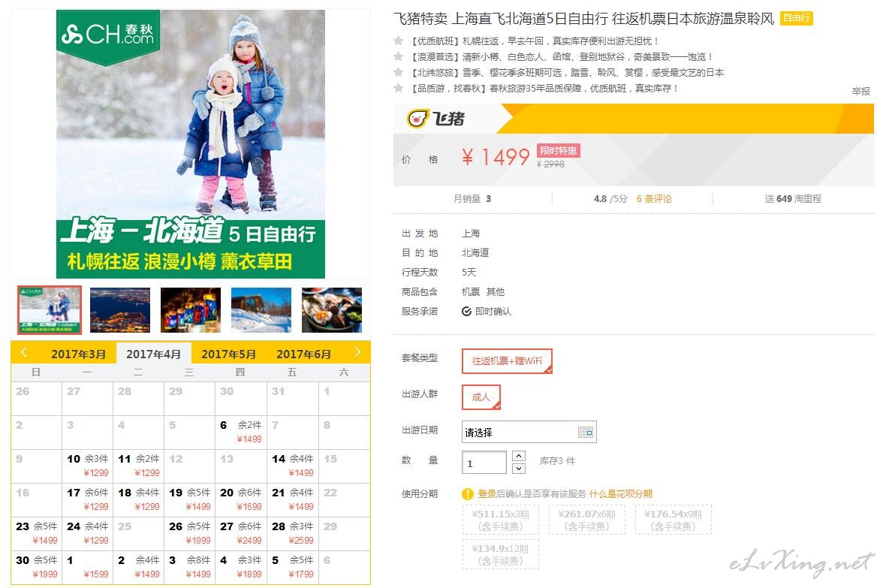This screenshot has width=883, height=588.
Task: Click the ¥1499 sale price
Action: point(496,157)
